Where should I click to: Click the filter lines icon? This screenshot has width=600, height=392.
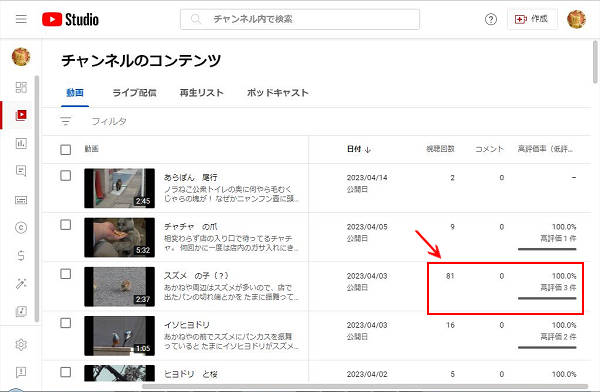point(66,121)
